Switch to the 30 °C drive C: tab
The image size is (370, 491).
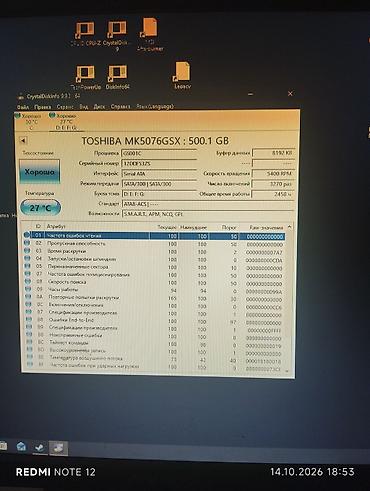(29, 122)
